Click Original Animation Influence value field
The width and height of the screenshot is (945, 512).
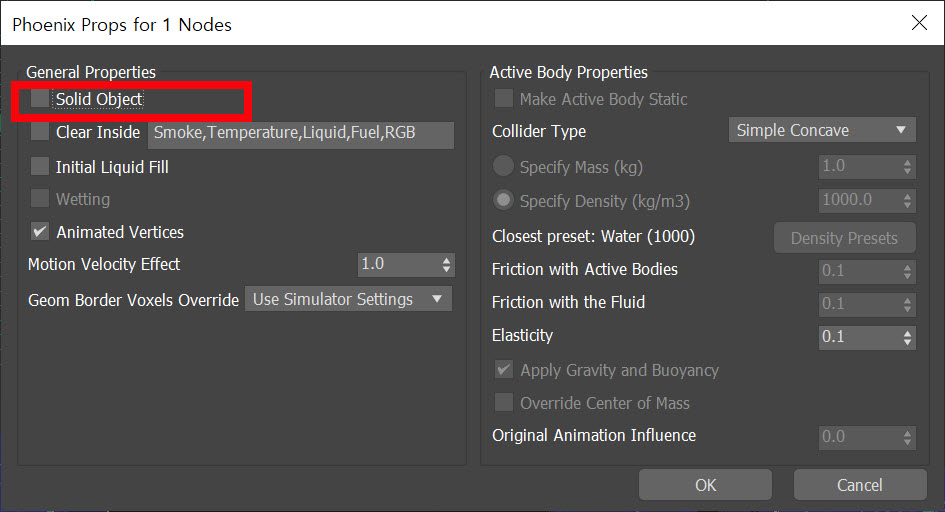(x=860, y=437)
